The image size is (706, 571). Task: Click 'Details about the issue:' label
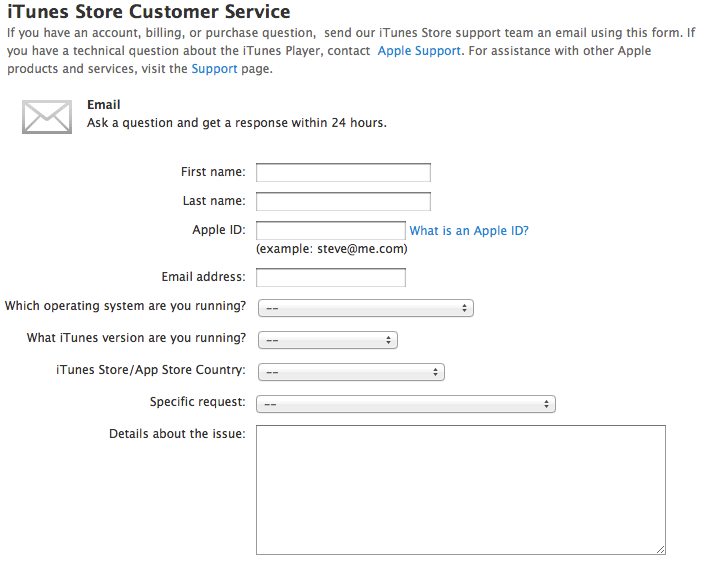coord(177,434)
